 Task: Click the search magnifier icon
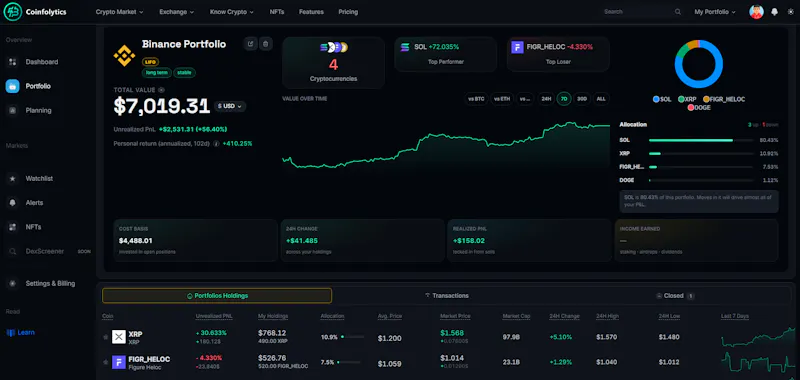pyautogui.click(x=678, y=12)
